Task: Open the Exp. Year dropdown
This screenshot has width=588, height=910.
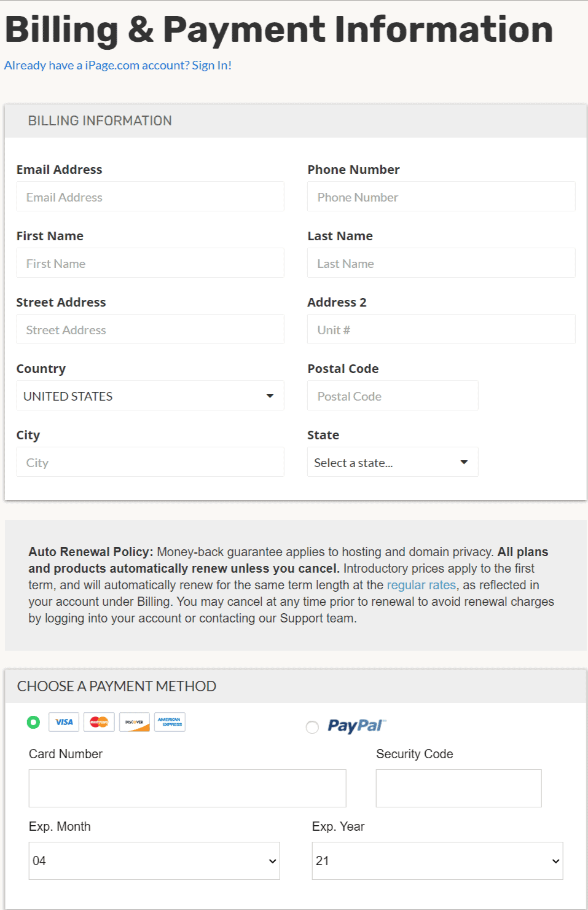Action: [x=437, y=861]
